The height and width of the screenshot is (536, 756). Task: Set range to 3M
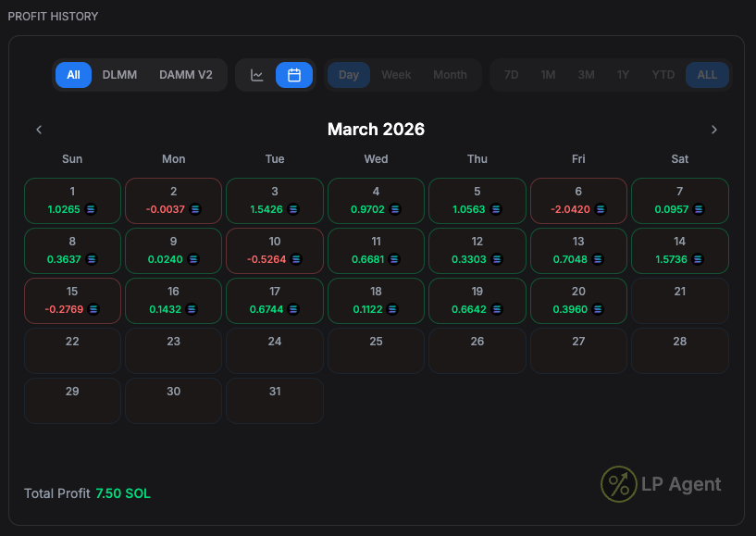(587, 75)
